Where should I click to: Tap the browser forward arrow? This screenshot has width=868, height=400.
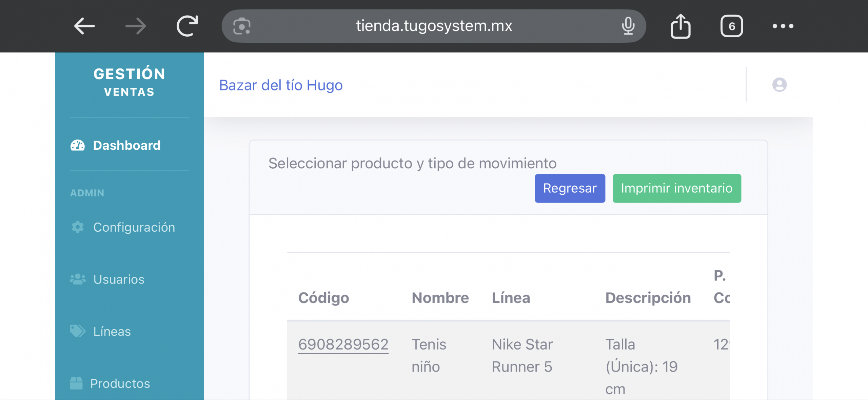coord(136,26)
